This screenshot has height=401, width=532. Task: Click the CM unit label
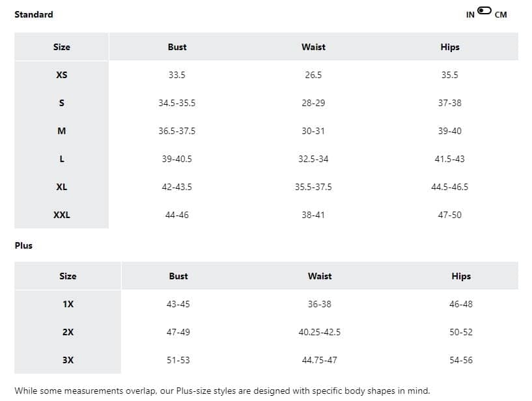click(x=501, y=15)
